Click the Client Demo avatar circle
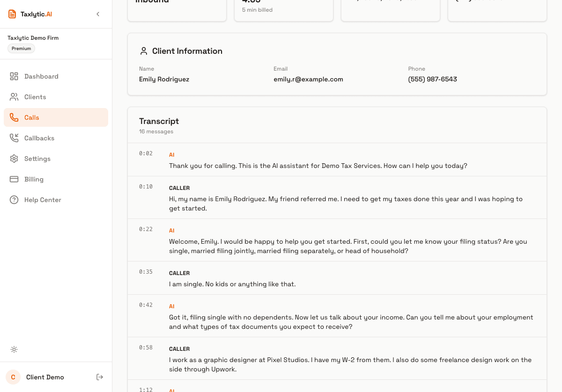 click(13, 377)
